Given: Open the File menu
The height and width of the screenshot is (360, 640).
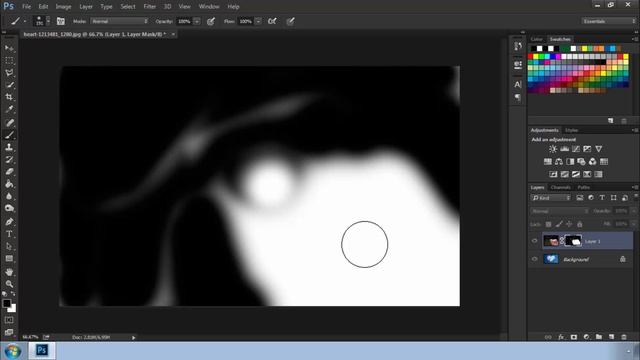Looking at the screenshot, I should (x=27, y=7).
